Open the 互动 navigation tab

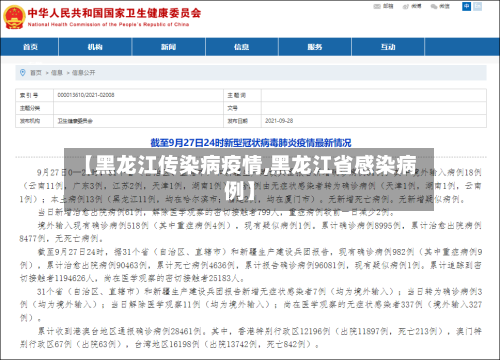click(x=388, y=47)
